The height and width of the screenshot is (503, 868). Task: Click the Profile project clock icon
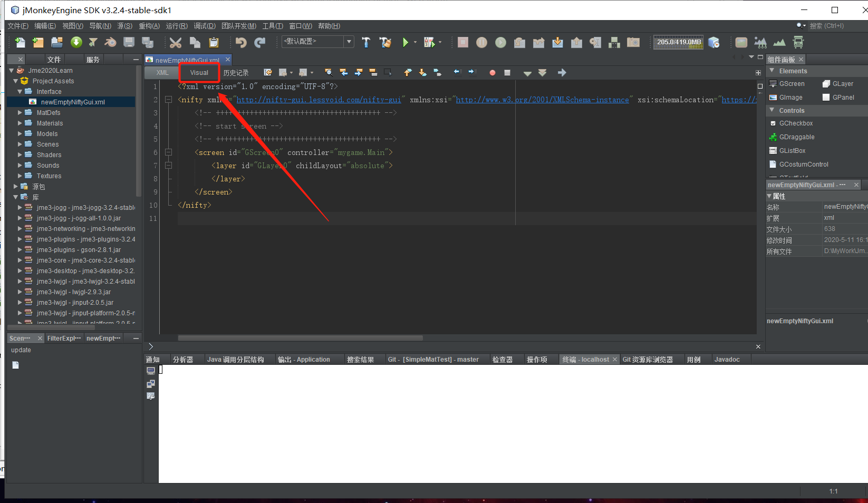coord(713,42)
